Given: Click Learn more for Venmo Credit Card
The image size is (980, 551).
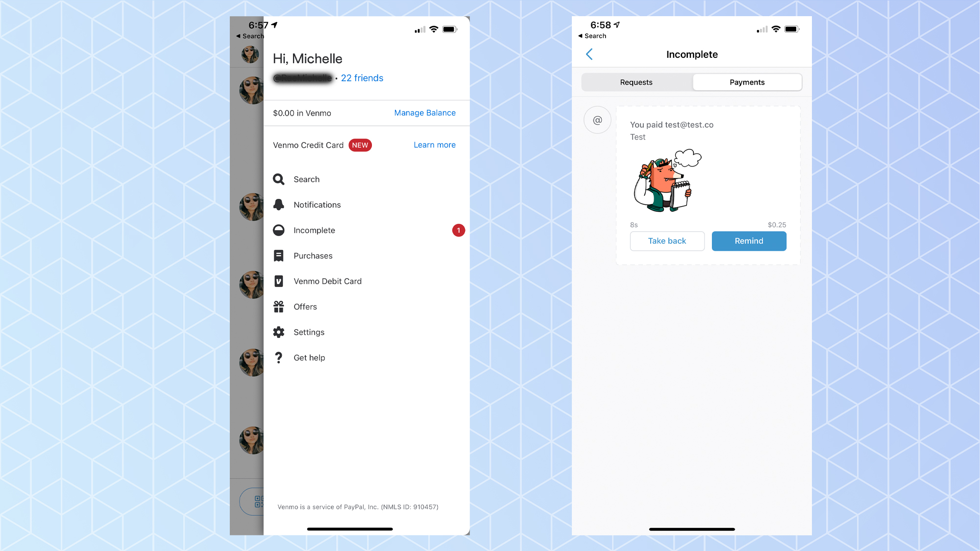Looking at the screenshot, I should [434, 144].
